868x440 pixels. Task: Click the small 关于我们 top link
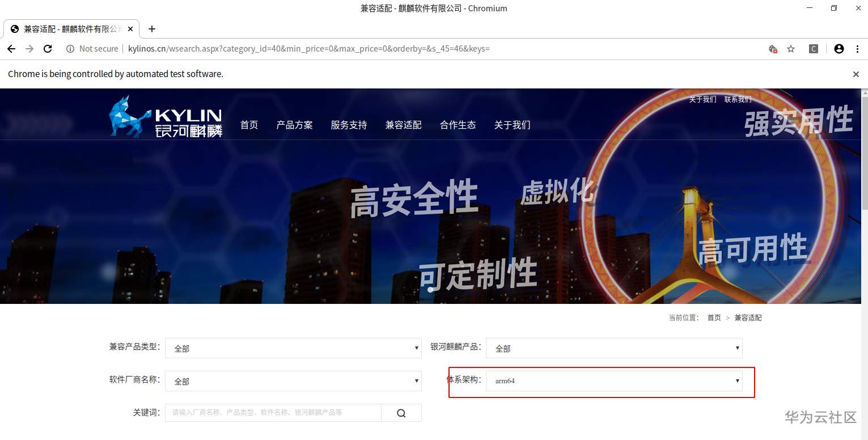[702, 99]
